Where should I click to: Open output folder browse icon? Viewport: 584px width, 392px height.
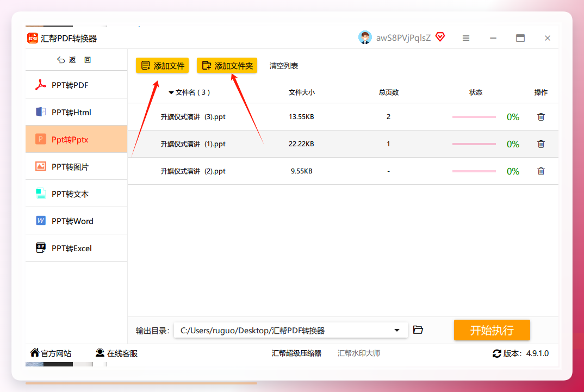[x=418, y=330]
